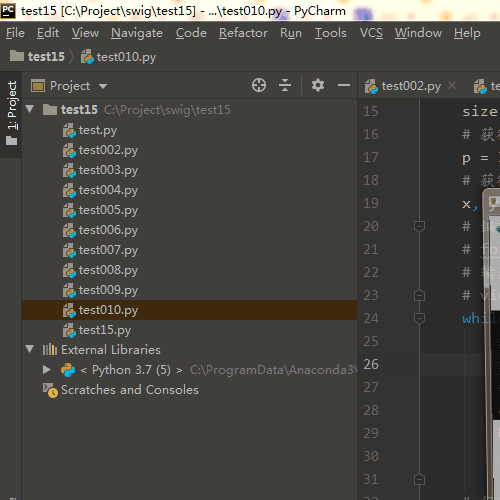Viewport: 500px width, 500px height.
Task: Click line number 19 in the gutter
Action: (371, 203)
